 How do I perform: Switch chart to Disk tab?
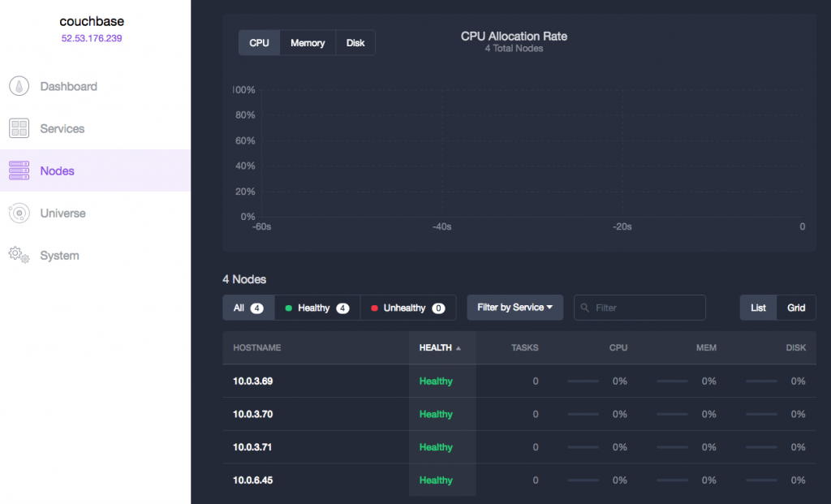click(355, 43)
